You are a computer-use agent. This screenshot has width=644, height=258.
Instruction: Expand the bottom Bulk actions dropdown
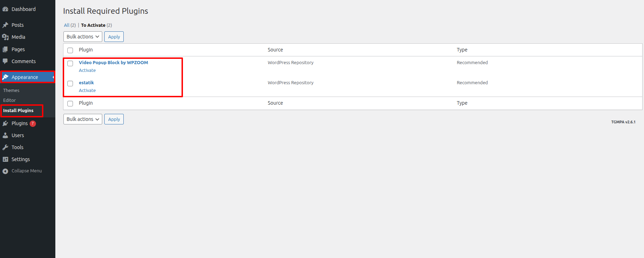pos(82,119)
